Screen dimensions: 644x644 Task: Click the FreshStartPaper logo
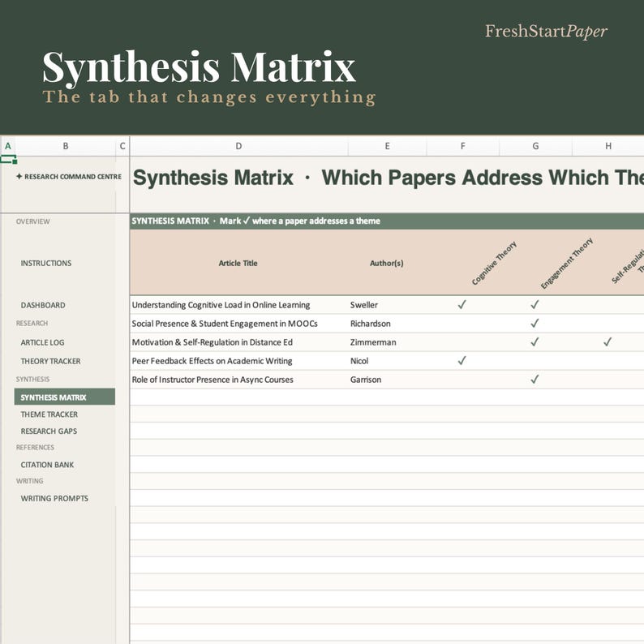[x=546, y=32]
